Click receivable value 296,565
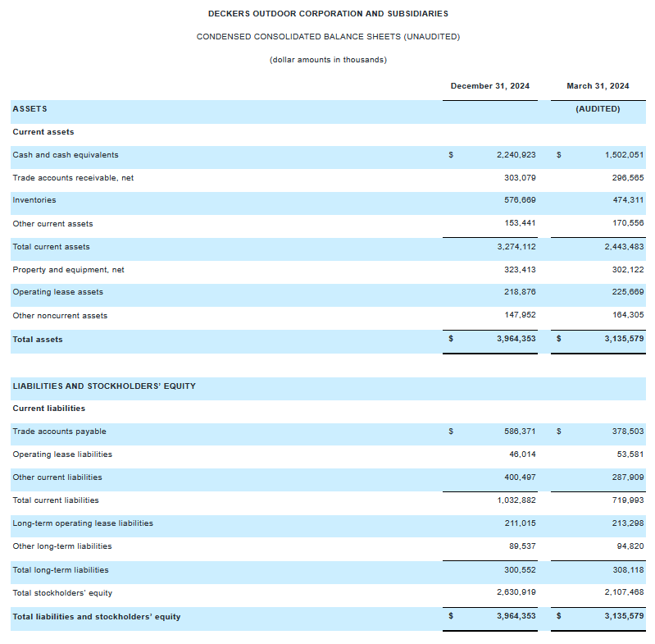Viewport: 655px width, 644px height. 628,178
